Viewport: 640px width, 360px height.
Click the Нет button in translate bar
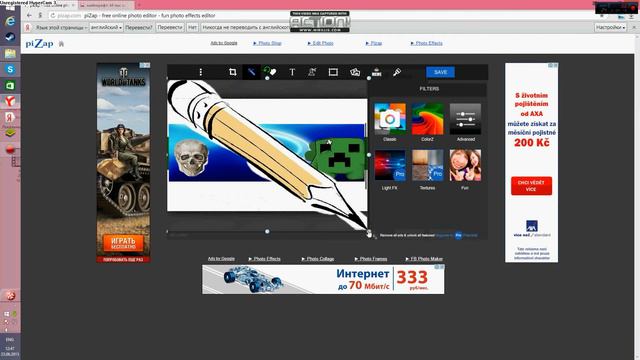point(192,27)
